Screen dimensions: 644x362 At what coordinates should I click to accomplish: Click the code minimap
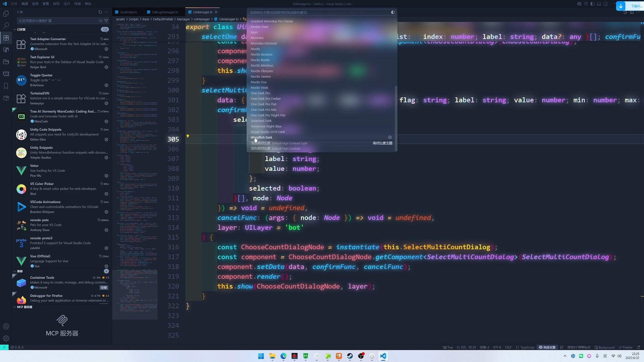tap(135, 171)
